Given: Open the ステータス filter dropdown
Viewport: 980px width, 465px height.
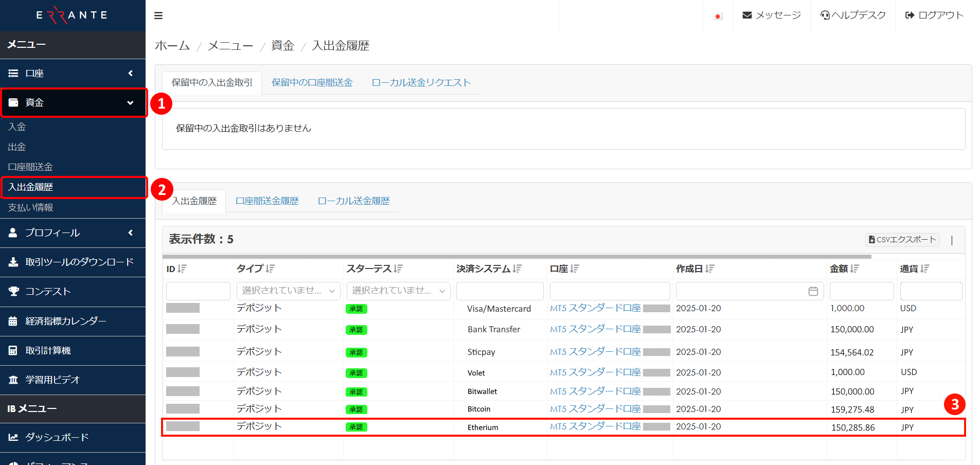Looking at the screenshot, I should point(398,291).
